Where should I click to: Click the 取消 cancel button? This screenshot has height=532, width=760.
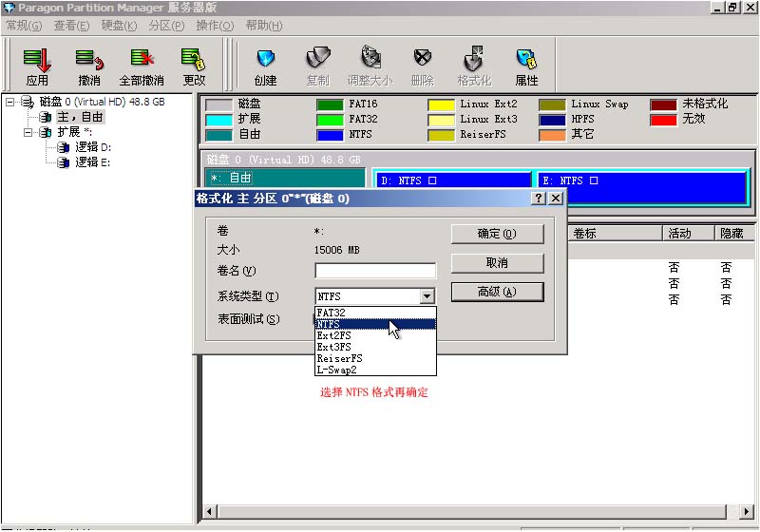pos(497,263)
